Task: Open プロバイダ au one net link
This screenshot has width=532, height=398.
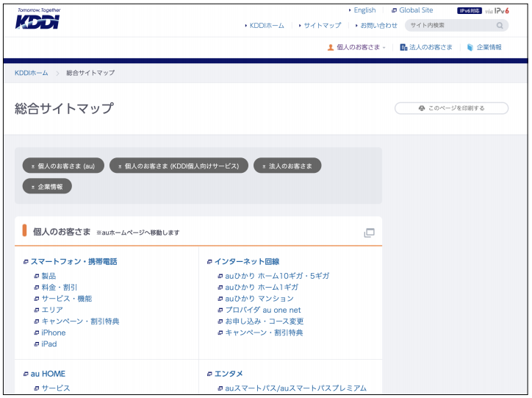Action: pyautogui.click(x=263, y=310)
